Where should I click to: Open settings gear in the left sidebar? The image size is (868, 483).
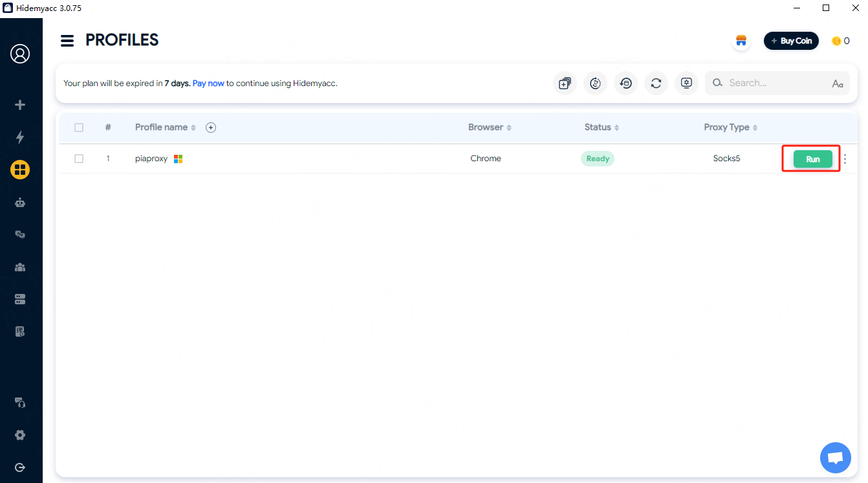[20, 435]
